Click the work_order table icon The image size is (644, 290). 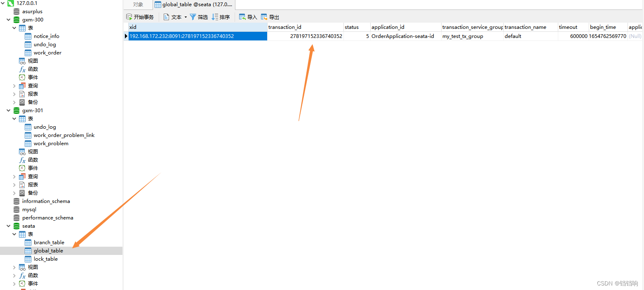tap(28, 53)
